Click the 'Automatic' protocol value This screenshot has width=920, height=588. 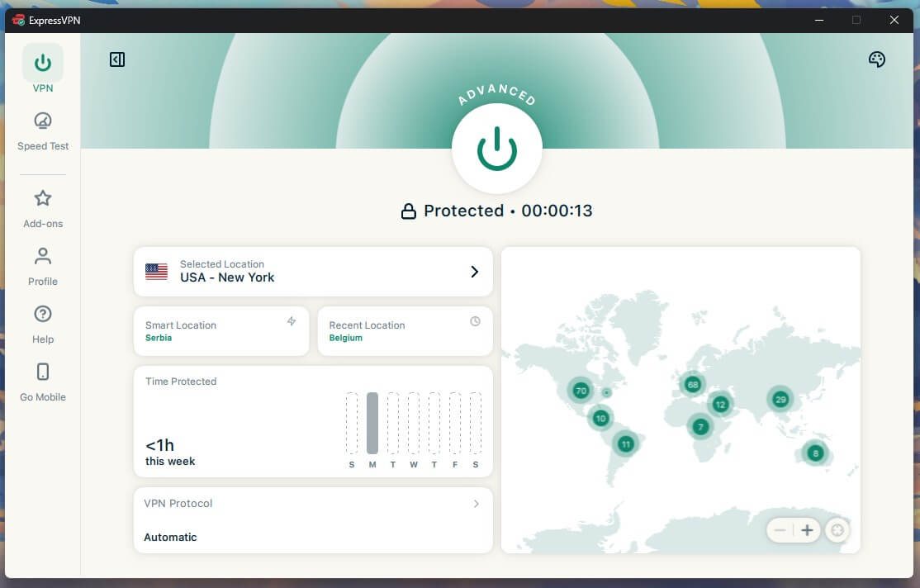point(170,537)
